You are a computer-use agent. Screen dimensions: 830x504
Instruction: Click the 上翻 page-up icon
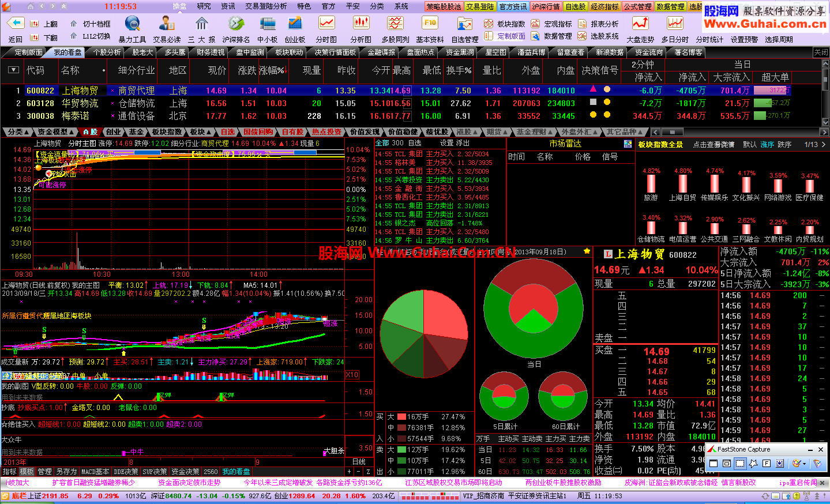[x=34, y=24]
